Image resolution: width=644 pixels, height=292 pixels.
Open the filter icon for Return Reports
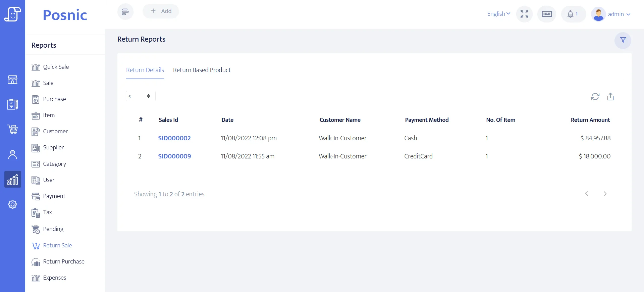tap(623, 40)
